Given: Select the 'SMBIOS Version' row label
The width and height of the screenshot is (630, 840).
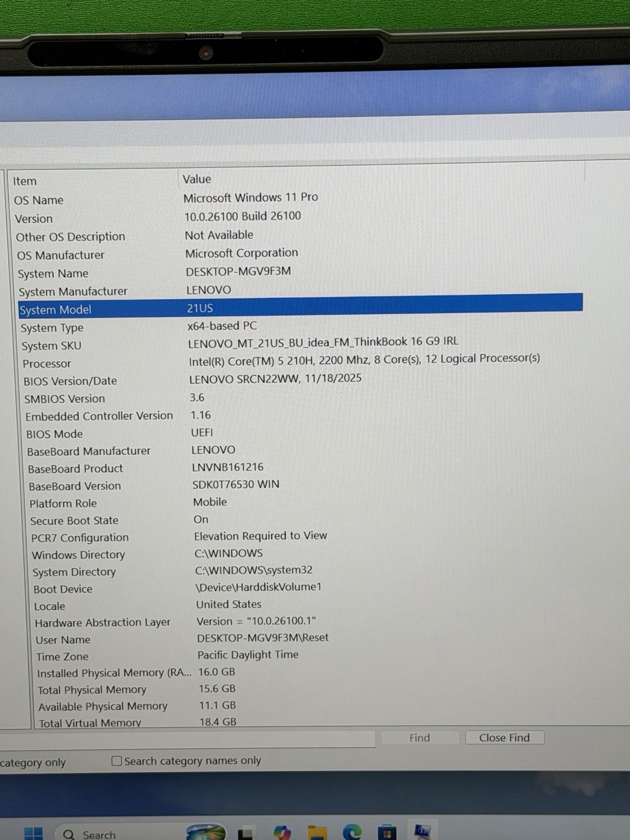Looking at the screenshot, I should [x=65, y=399].
